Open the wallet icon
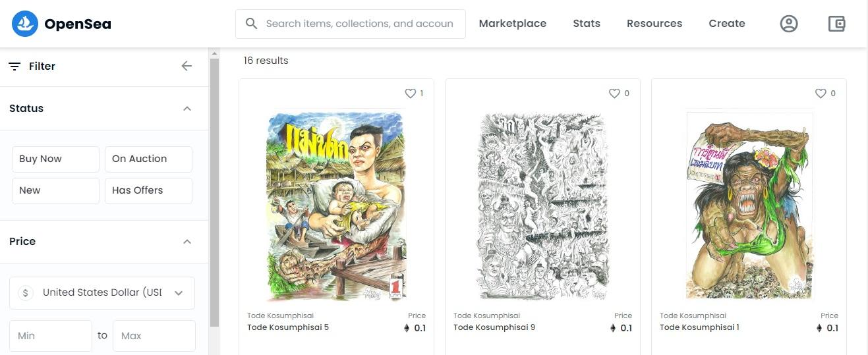The height and width of the screenshot is (355, 868). (836, 24)
